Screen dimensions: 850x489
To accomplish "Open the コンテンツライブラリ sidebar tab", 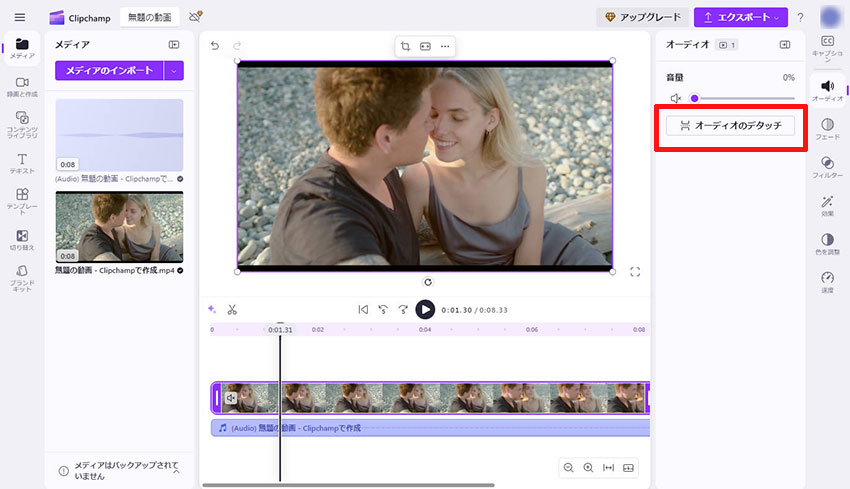I will 22,125.
